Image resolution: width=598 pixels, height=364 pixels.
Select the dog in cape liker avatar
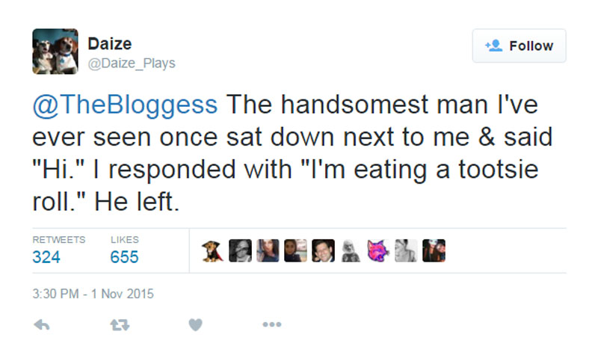coord(212,251)
